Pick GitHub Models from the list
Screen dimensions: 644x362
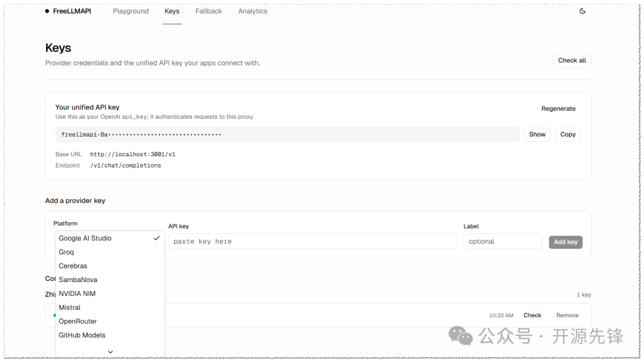110,335
